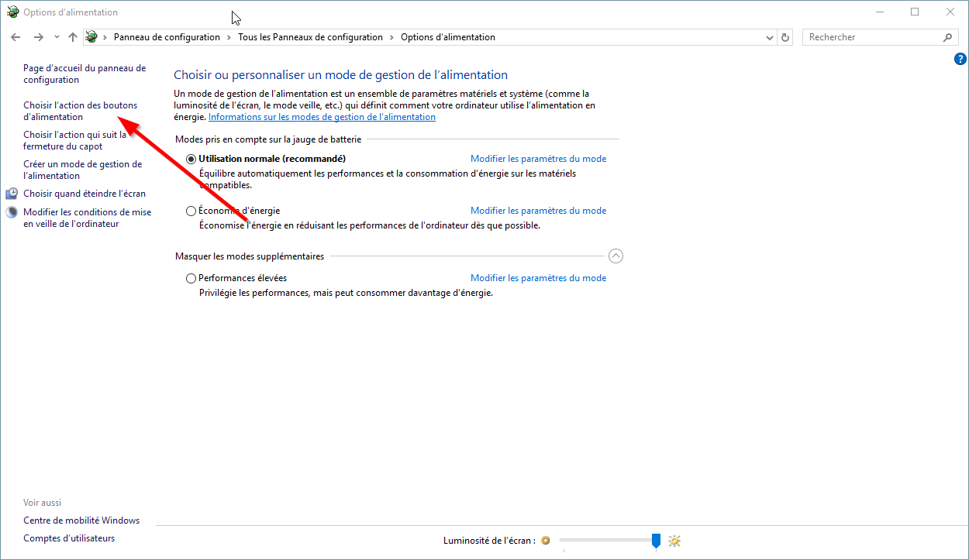The width and height of the screenshot is (969, 560).
Task: Go to Panneau de configuration breadcrumb
Action: click(167, 37)
